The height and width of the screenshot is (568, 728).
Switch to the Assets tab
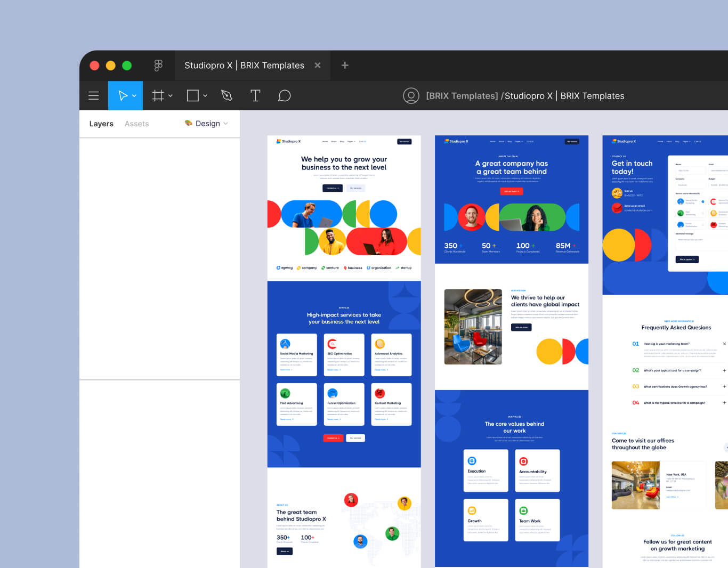click(x=136, y=123)
